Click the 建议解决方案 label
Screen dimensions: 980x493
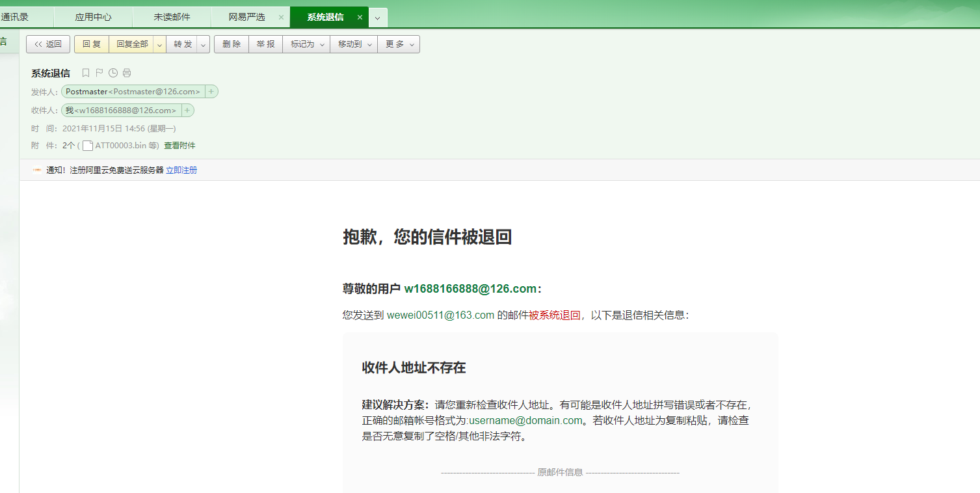(x=395, y=404)
